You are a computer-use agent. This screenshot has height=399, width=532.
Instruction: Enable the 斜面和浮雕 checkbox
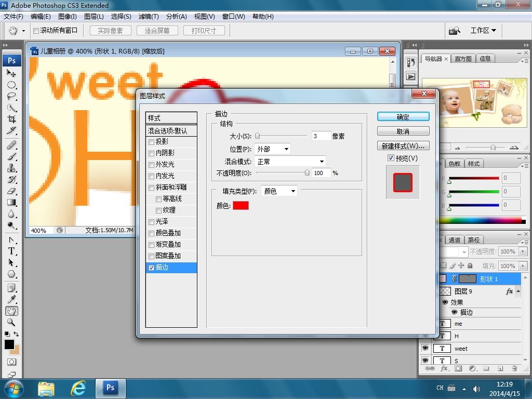(x=151, y=188)
